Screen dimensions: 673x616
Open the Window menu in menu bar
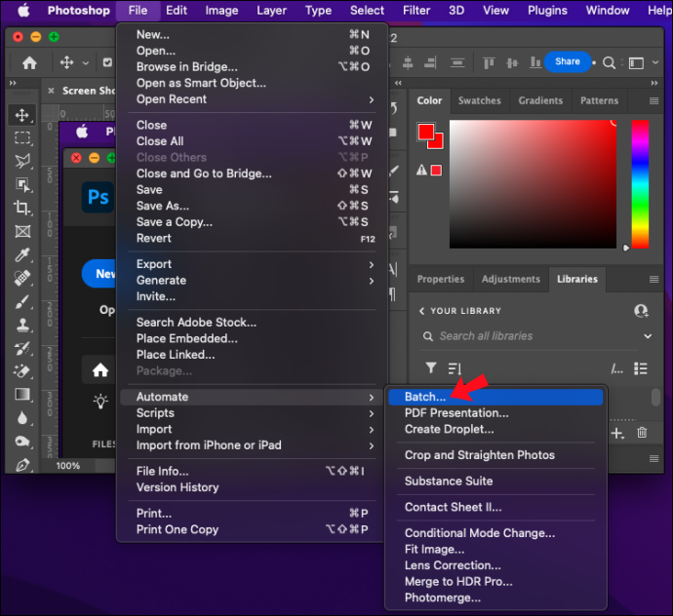pyautogui.click(x=608, y=11)
